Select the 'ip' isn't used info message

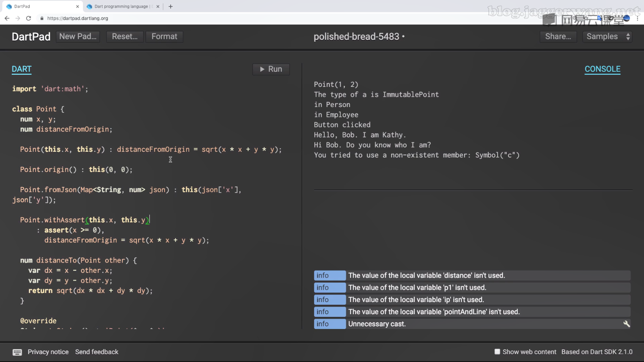(x=472, y=300)
